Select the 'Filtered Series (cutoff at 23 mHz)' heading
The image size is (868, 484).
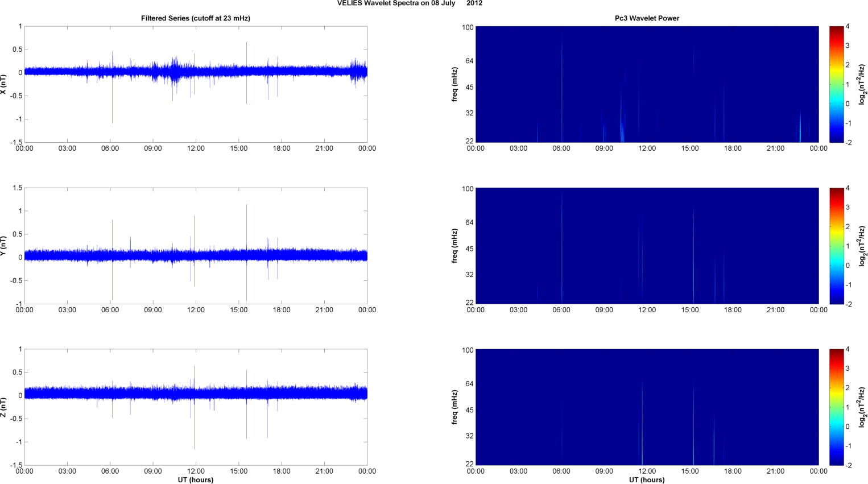(x=196, y=18)
